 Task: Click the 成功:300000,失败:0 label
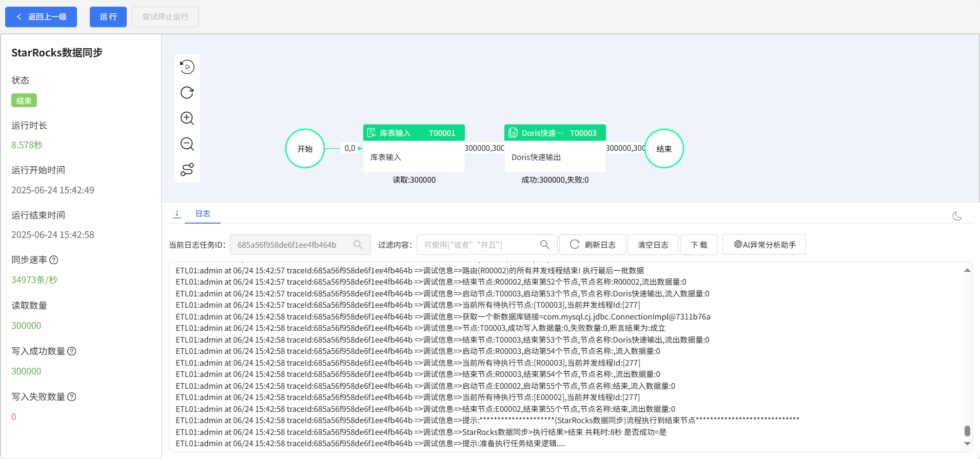pyautogui.click(x=555, y=180)
